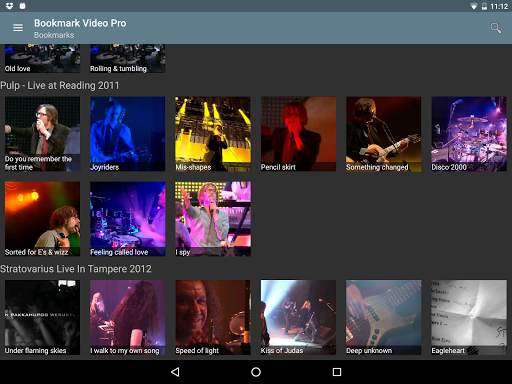
Task: Select 'Stratovarius Live In Tampere 2012' header
Action: point(76,269)
